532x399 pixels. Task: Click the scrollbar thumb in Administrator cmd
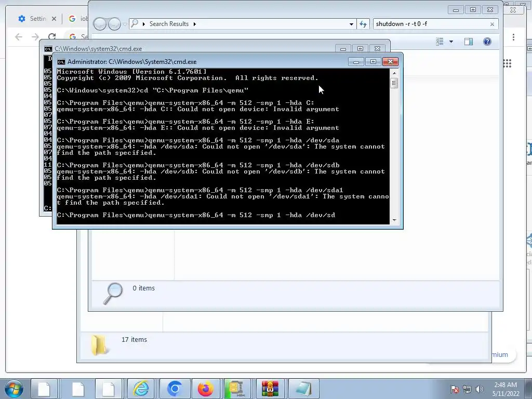click(x=394, y=83)
